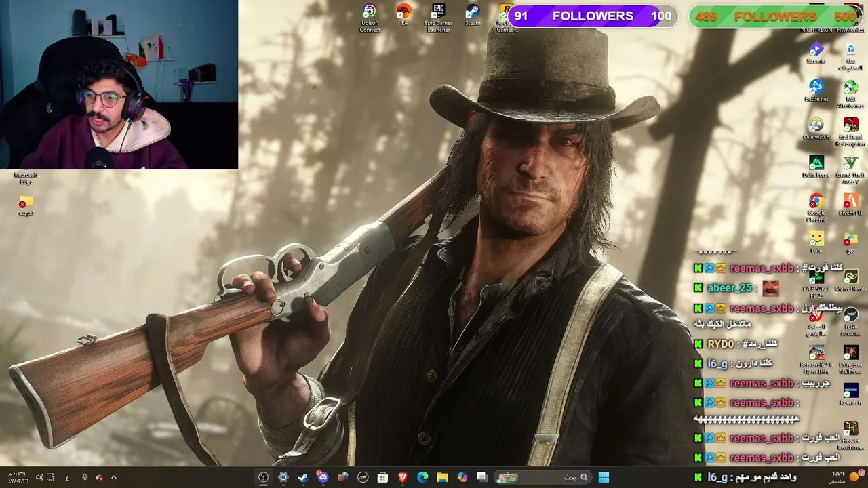Expand the hidden system tray icons chevron
Viewport: 868px width, 488px height.
[x=113, y=477]
